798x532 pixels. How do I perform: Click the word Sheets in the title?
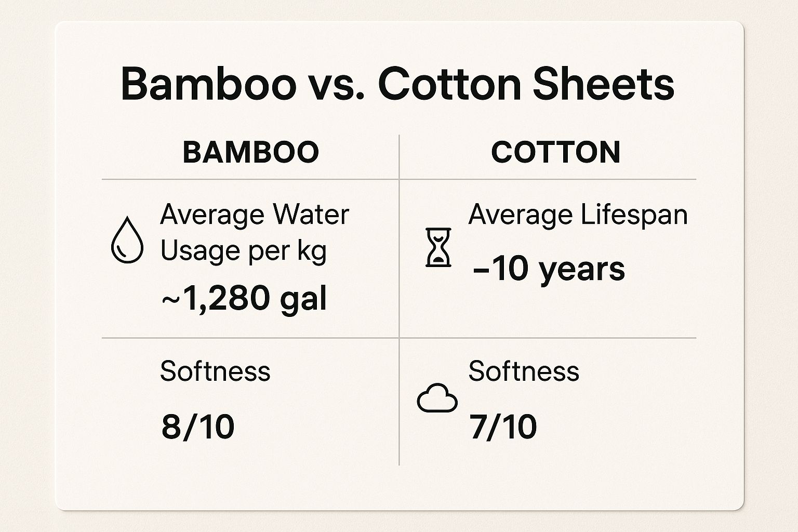(x=604, y=84)
